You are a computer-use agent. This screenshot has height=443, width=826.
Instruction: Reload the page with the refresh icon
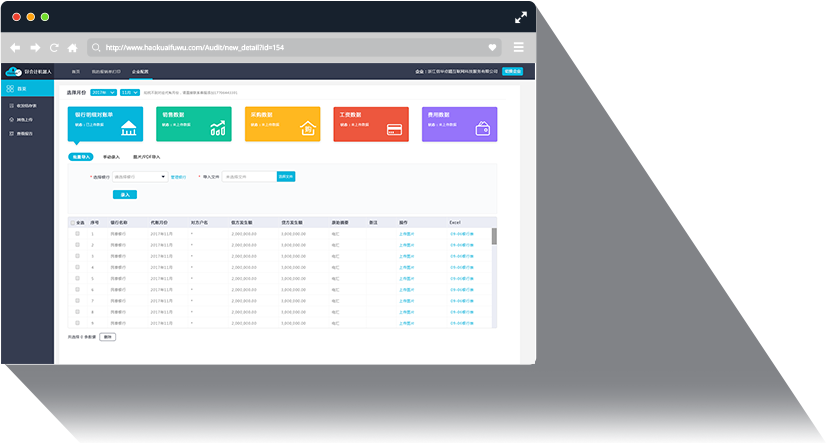click(x=54, y=48)
